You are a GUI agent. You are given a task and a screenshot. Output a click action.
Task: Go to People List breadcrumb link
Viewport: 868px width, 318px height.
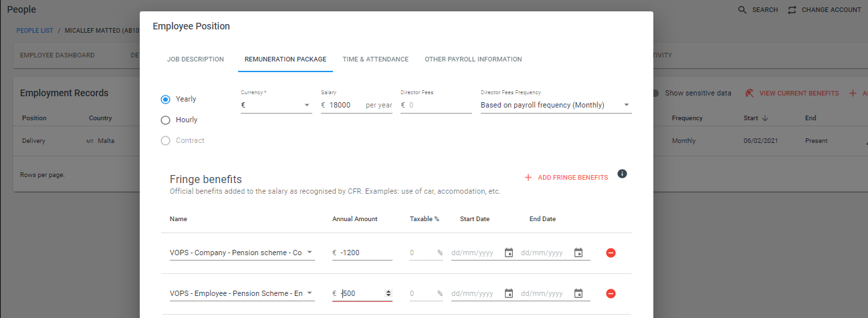35,31
